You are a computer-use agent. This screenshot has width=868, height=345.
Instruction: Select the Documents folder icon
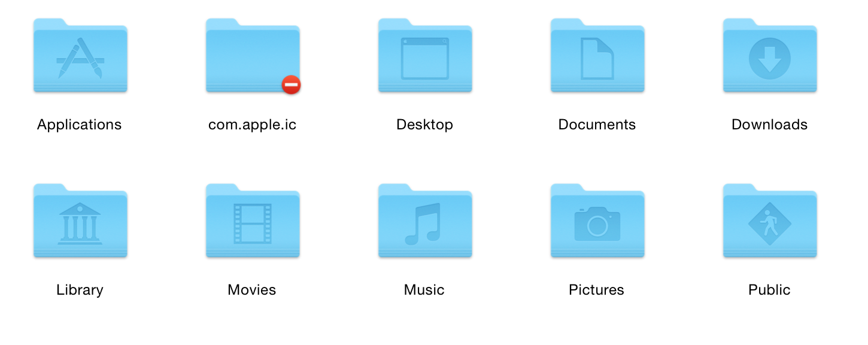coord(597,56)
